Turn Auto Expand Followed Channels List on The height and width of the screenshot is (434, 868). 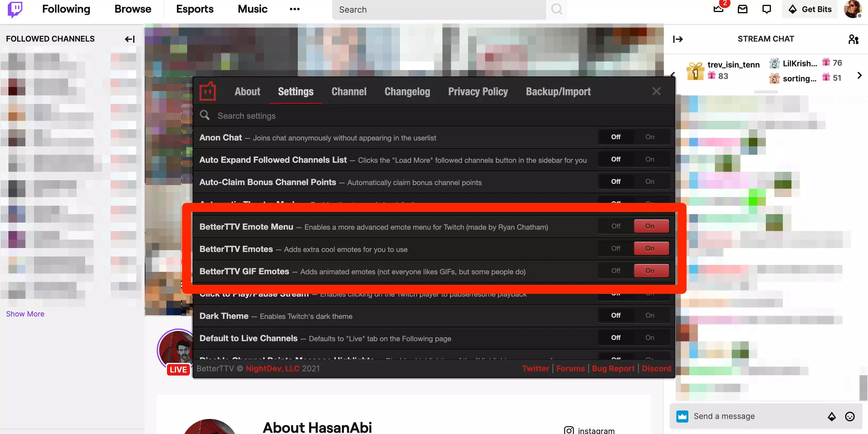[650, 159]
